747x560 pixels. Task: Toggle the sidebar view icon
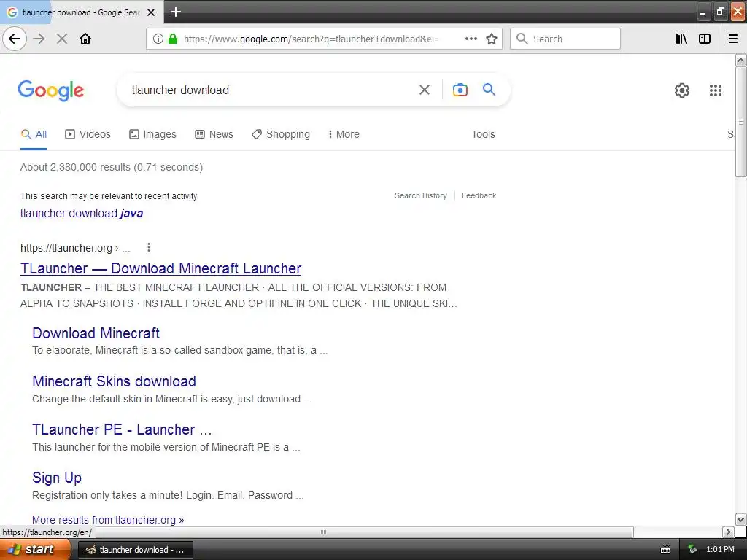[705, 39]
